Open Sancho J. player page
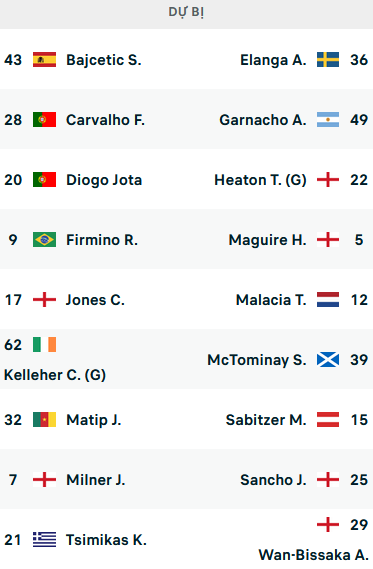373x569 pixels. point(273,480)
